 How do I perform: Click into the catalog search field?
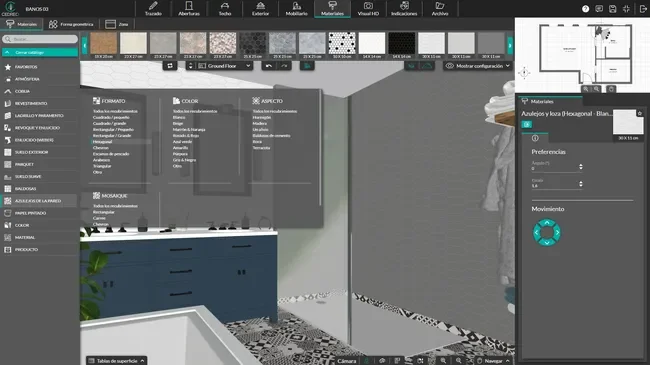pyautogui.click(x=40, y=39)
